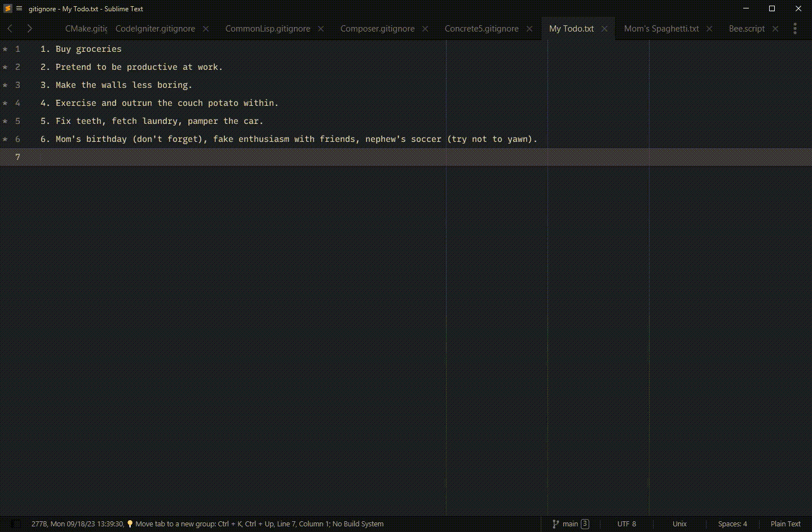Open the hamburger menu in the title bar
Screen dimensions: 812x532
coord(19,8)
